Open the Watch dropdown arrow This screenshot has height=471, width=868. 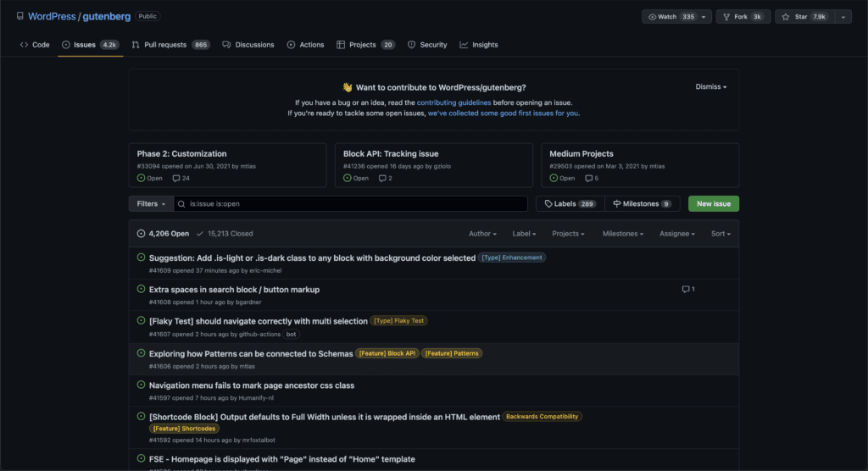[704, 17]
